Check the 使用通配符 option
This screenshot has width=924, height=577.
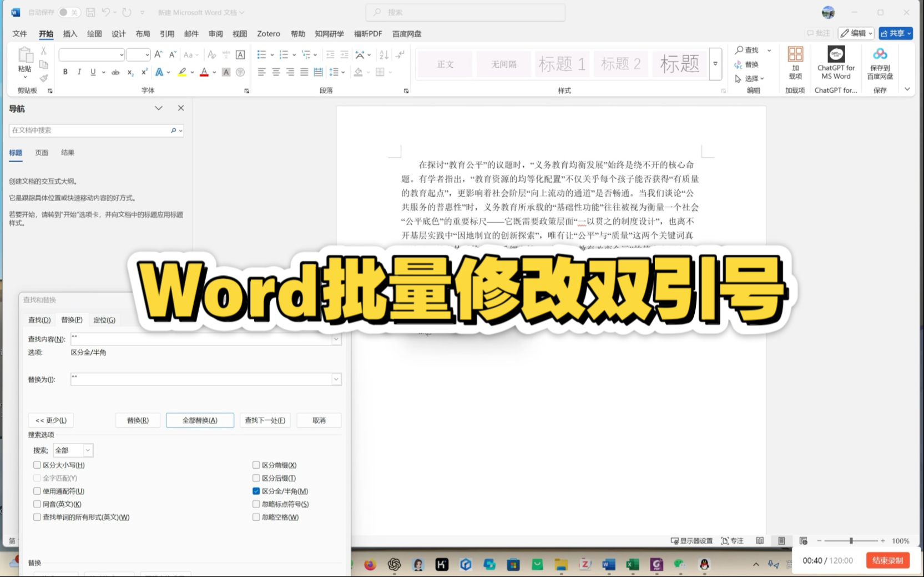click(x=37, y=491)
